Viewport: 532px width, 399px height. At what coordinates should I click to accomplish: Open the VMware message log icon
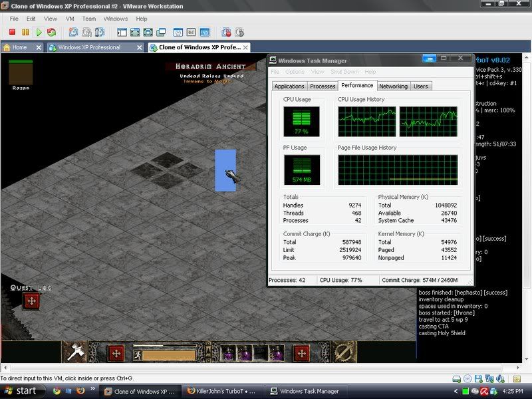coord(517,378)
